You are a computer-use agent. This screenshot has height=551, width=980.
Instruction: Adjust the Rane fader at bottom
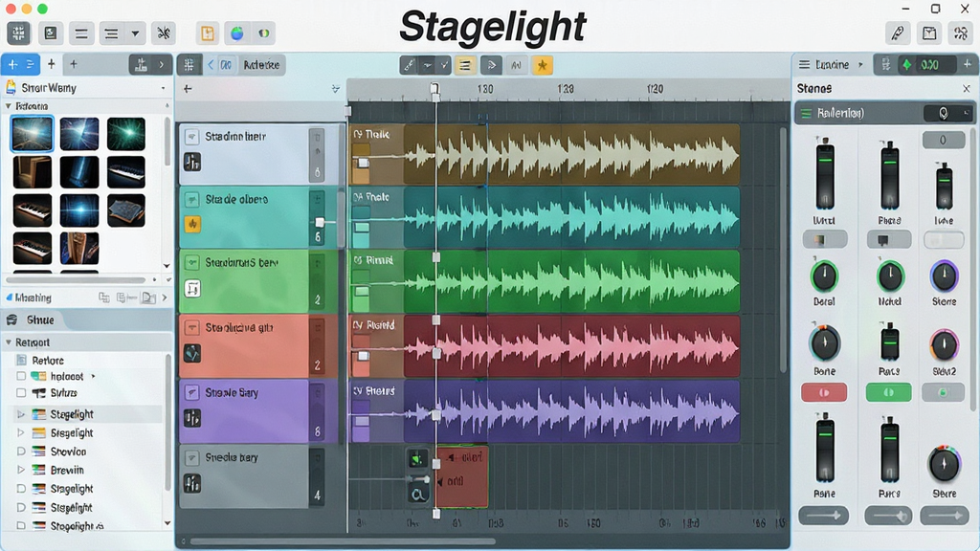[824, 448]
